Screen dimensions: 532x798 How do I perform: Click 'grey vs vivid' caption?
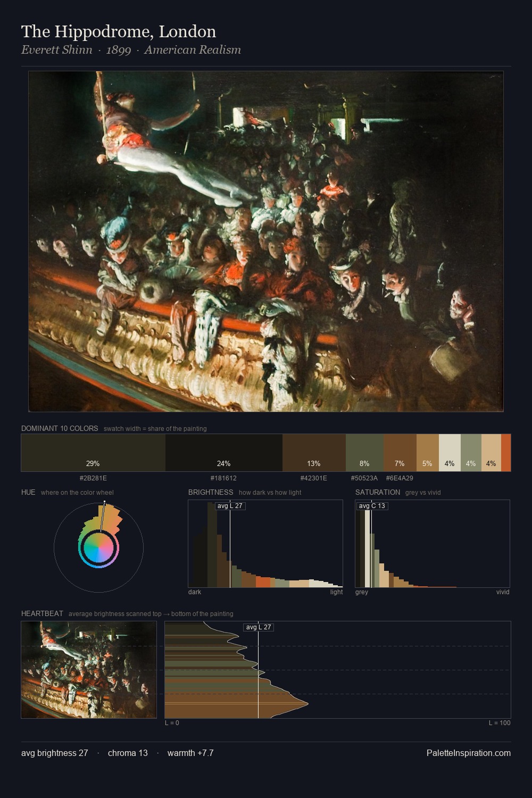tap(423, 493)
